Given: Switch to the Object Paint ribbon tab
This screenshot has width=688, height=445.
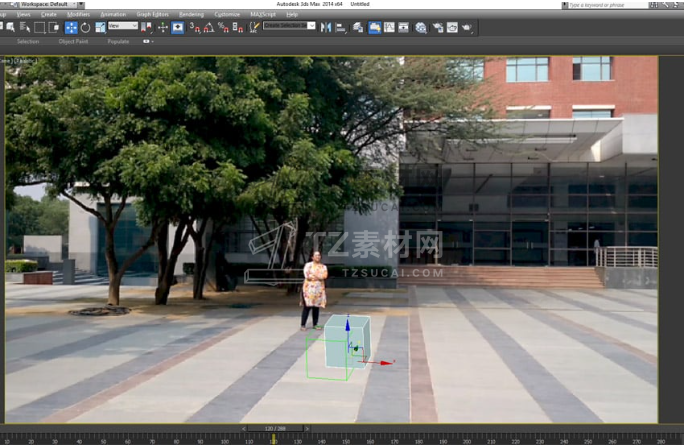Looking at the screenshot, I should coord(73,41).
